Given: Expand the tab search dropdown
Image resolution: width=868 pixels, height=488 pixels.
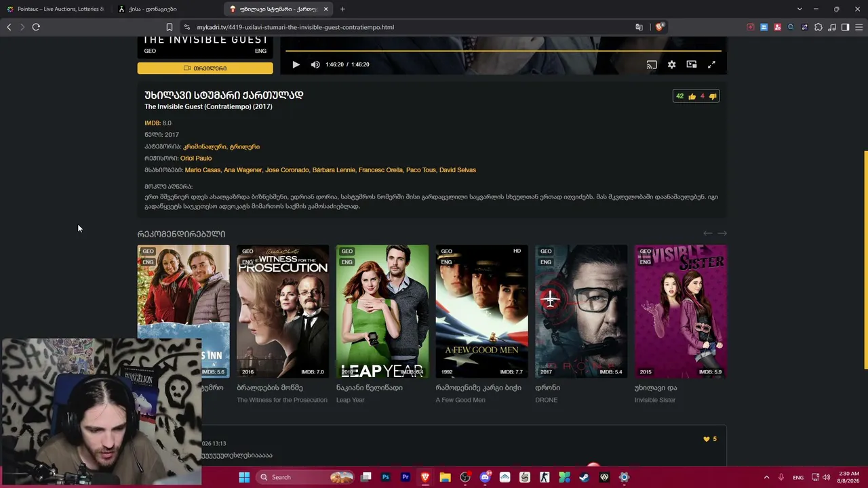Looking at the screenshot, I should (x=800, y=9).
